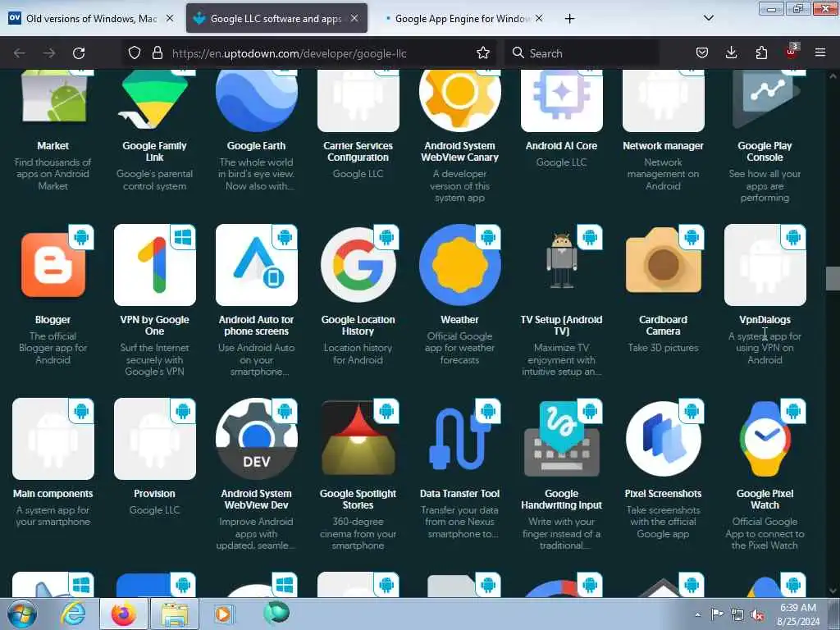Close the Old versions of Windows tab
Image resolution: width=840 pixels, height=630 pixels.
(x=170, y=18)
